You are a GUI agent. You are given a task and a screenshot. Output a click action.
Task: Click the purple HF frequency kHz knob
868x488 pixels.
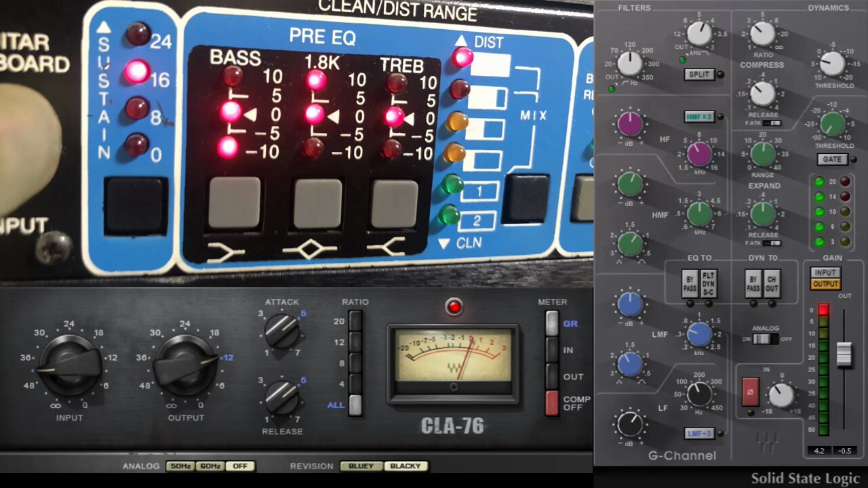pyautogui.click(x=699, y=153)
